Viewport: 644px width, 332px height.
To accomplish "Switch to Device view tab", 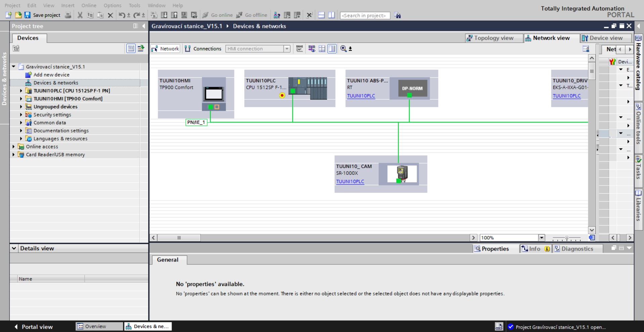I will tap(606, 38).
